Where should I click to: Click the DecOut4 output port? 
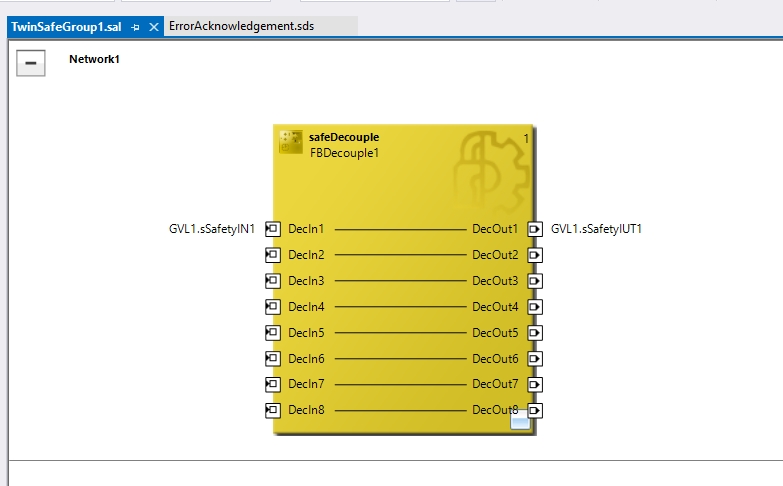click(535, 307)
